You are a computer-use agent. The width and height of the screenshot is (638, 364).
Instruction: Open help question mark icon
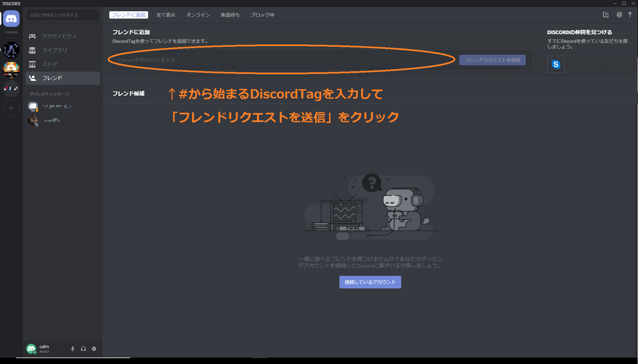pos(630,15)
